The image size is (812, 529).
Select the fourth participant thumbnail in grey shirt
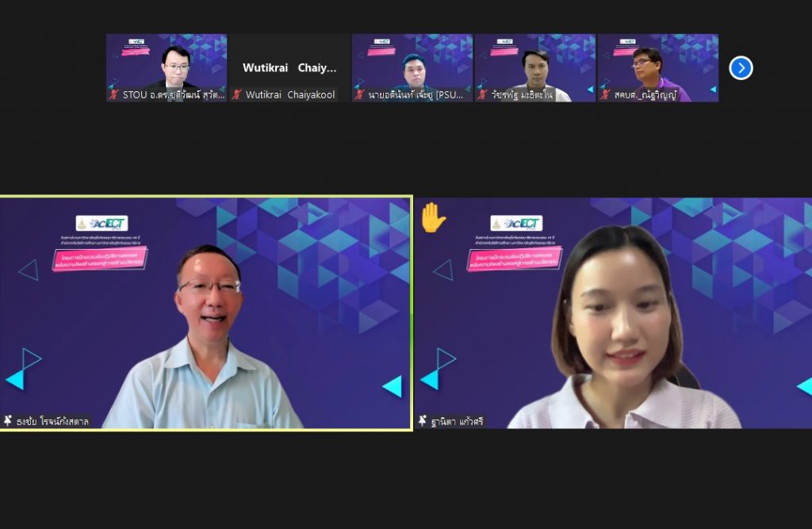[535, 63]
